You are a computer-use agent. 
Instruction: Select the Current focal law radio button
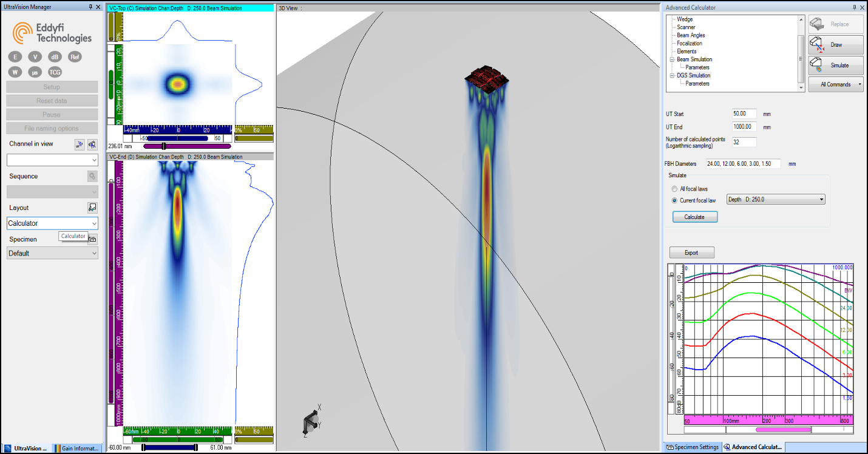point(674,200)
